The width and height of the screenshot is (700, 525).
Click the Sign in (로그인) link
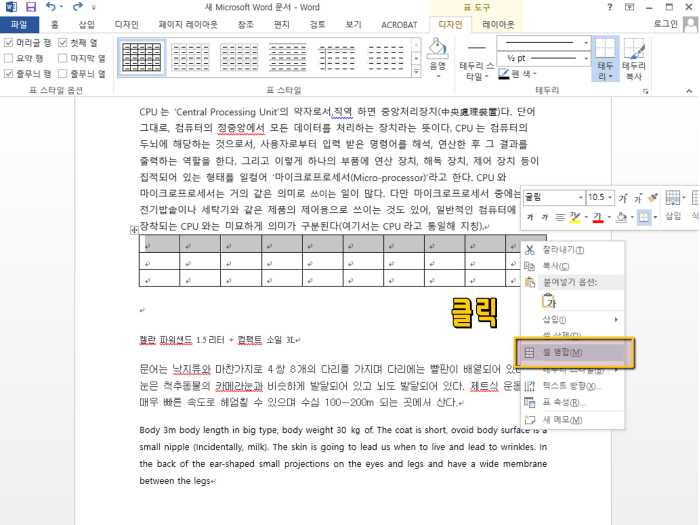tap(666, 24)
